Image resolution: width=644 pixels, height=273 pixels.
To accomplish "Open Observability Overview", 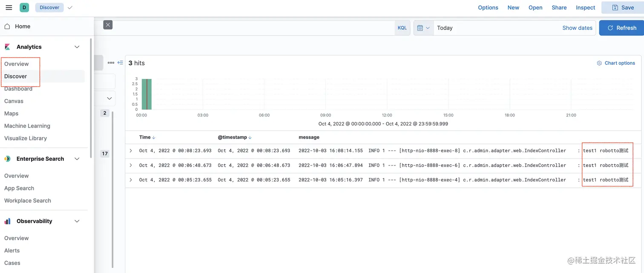I will pos(17,238).
